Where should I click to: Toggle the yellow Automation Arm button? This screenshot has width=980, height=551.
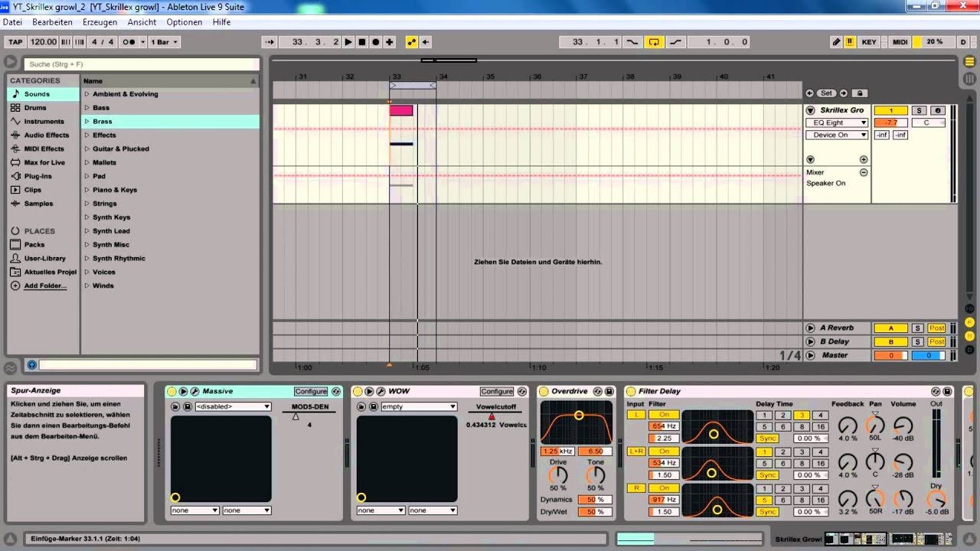411,42
